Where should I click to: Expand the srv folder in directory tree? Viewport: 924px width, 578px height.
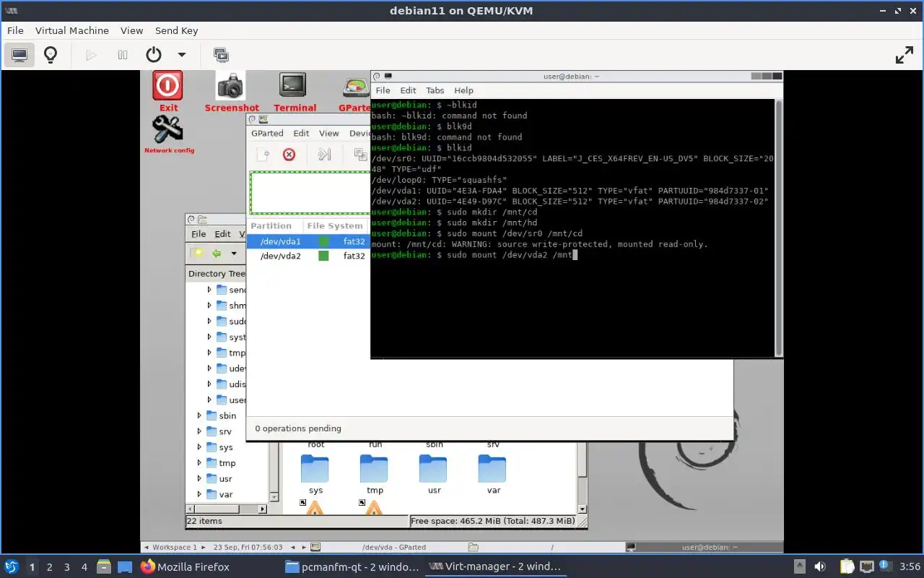coord(200,431)
